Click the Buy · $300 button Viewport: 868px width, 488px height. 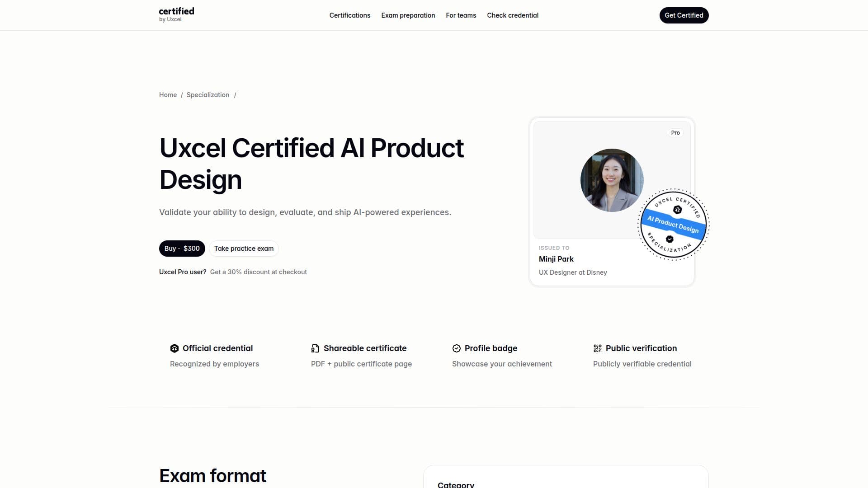pos(182,249)
